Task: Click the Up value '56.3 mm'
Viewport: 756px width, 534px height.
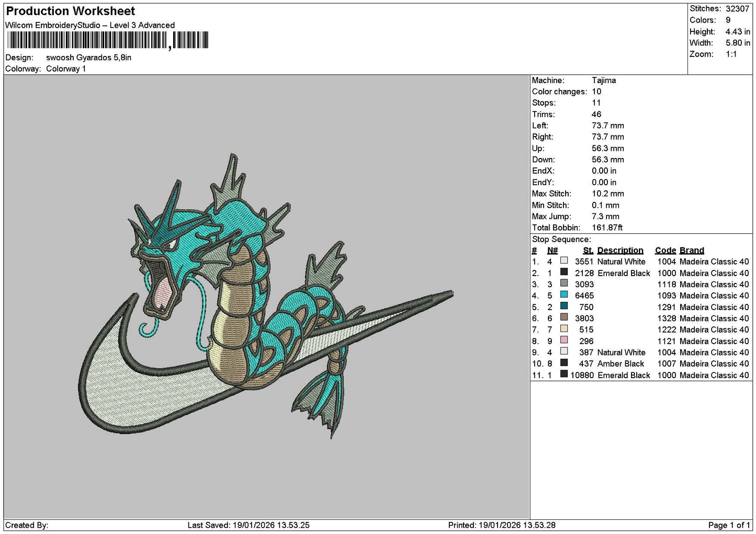Action: [608, 149]
